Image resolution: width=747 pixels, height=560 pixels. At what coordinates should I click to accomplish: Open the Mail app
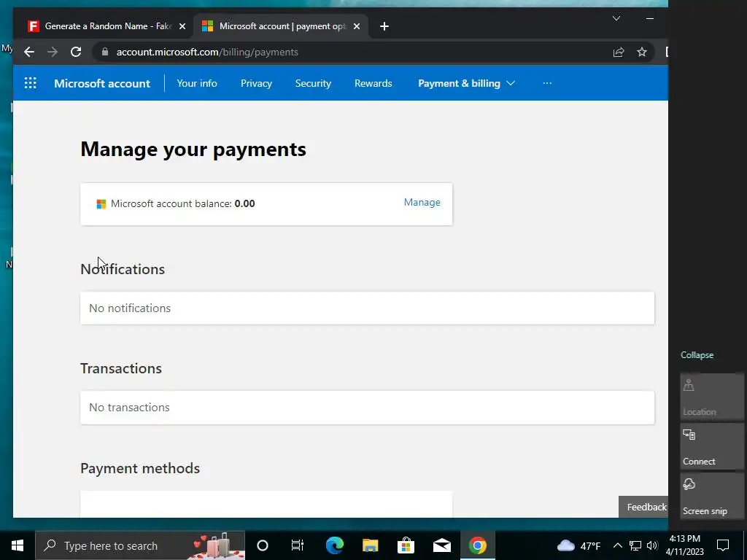[x=442, y=545]
